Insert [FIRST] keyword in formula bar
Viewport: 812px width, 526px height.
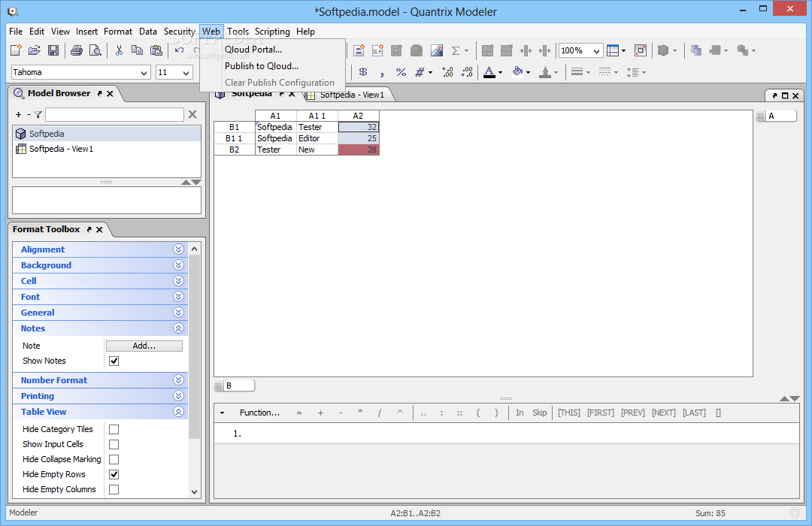coord(600,413)
